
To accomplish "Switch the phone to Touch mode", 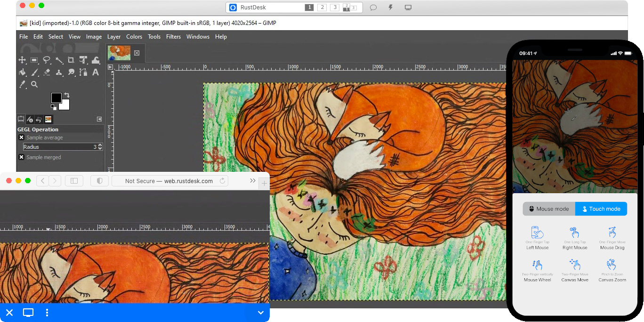I will (601, 209).
